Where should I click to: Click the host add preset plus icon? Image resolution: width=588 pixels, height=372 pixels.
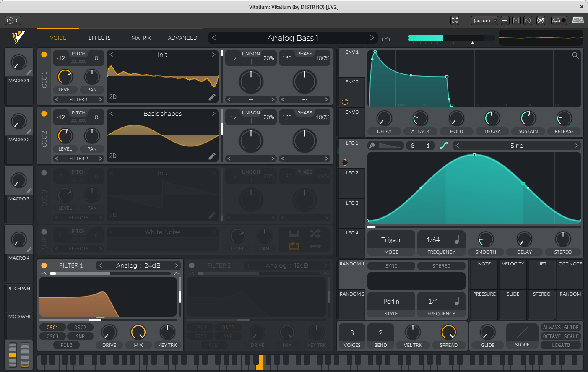505,20
